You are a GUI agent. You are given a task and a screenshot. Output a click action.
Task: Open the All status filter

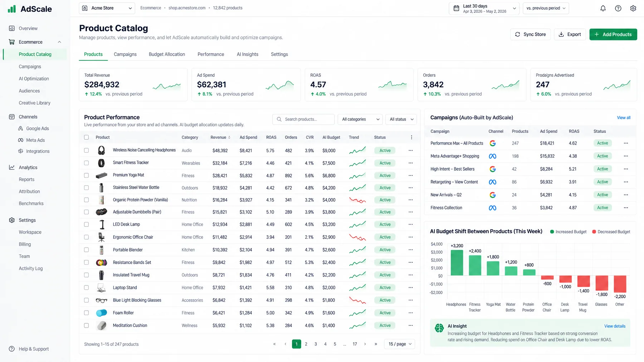(401, 119)
